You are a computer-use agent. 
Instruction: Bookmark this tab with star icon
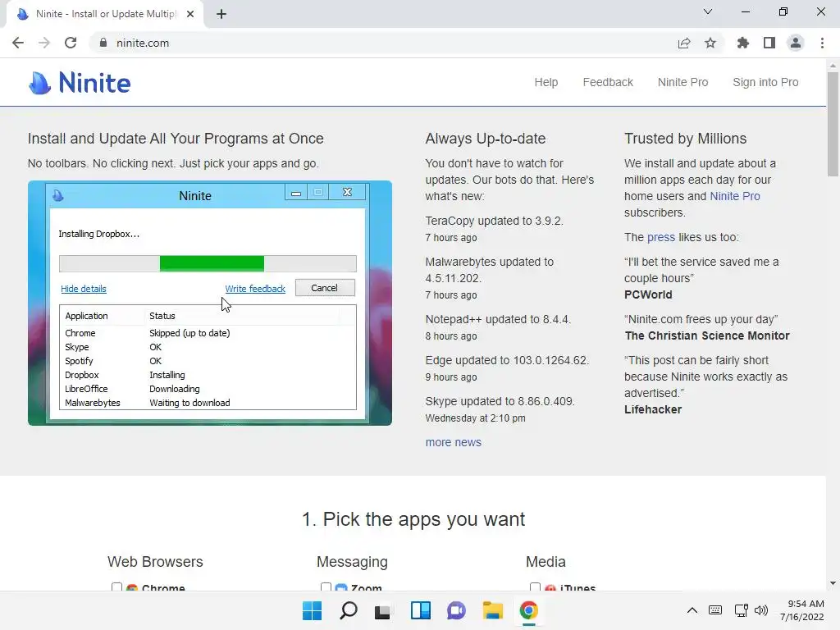click(710, 43)
